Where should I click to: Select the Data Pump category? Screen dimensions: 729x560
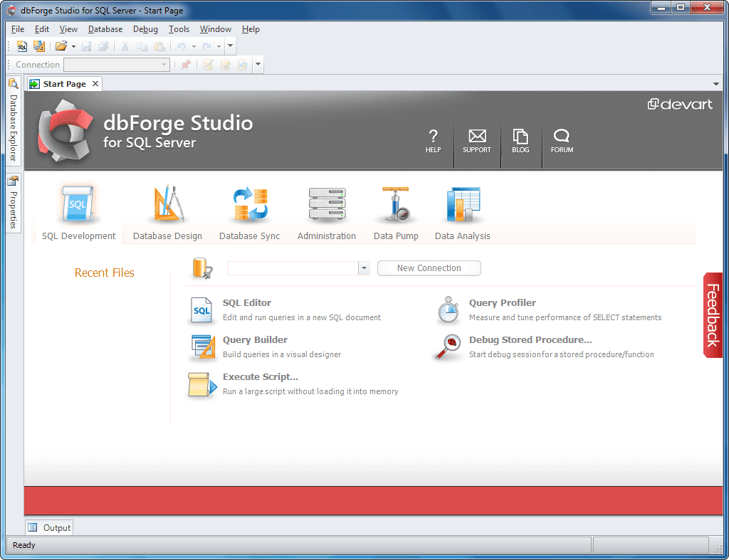coord(396,213)
